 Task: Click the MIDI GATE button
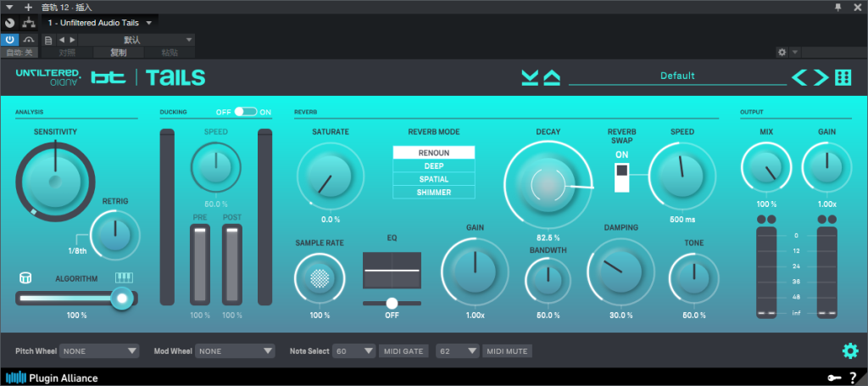point(403,350)
